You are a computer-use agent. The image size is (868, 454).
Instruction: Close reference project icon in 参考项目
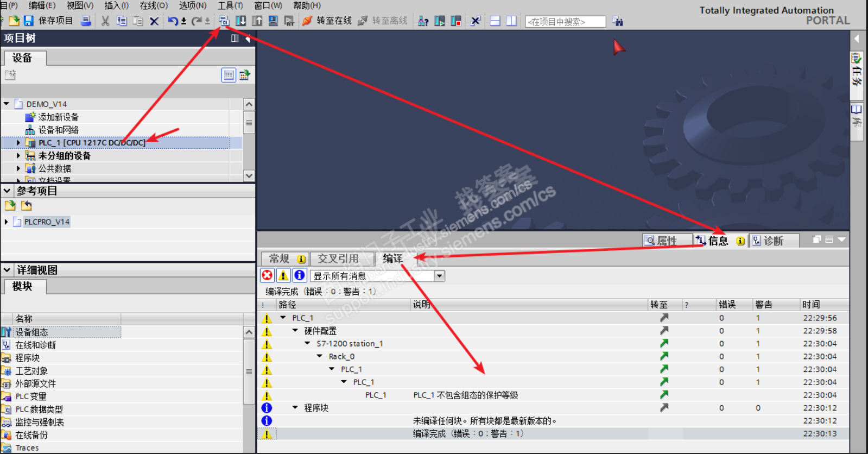coord(26,205)
